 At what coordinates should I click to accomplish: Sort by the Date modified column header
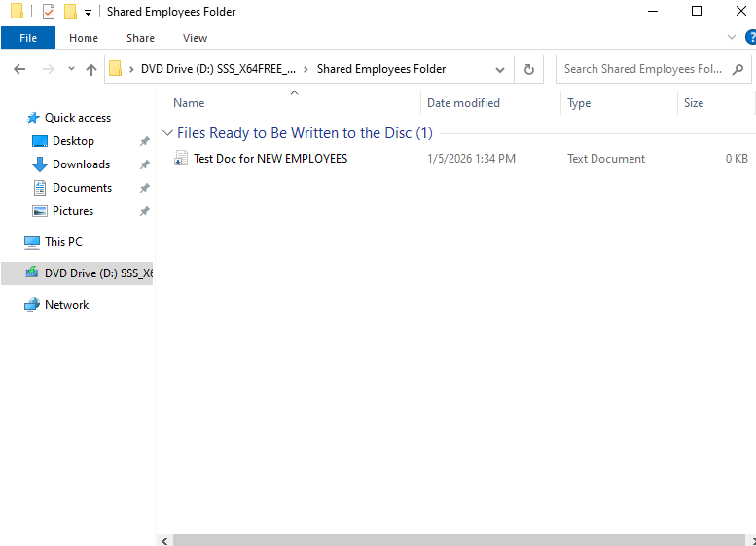(463, 103)
